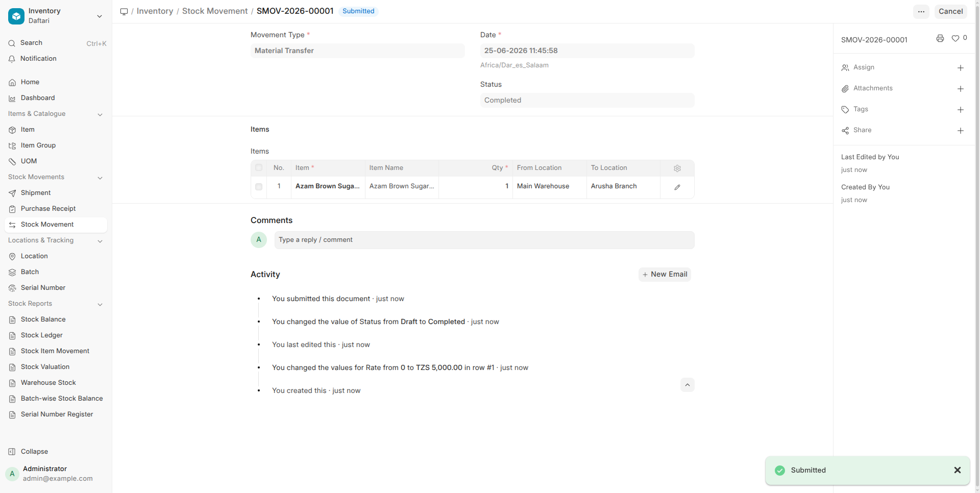Click the Share plus icon
The width and height of the screenshot is (980, 493).
tap(960, 131)
